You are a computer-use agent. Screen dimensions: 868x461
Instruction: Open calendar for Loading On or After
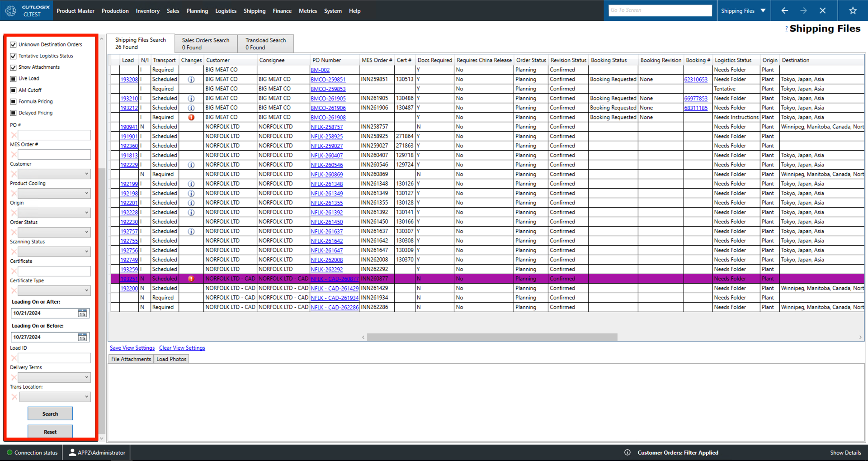click(x=82, y=314)
